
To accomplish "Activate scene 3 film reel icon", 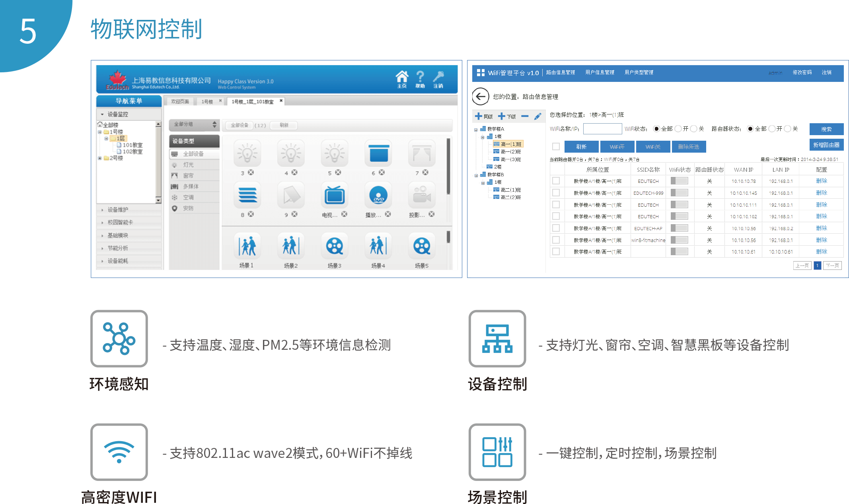I will click(x=335, y=246).
